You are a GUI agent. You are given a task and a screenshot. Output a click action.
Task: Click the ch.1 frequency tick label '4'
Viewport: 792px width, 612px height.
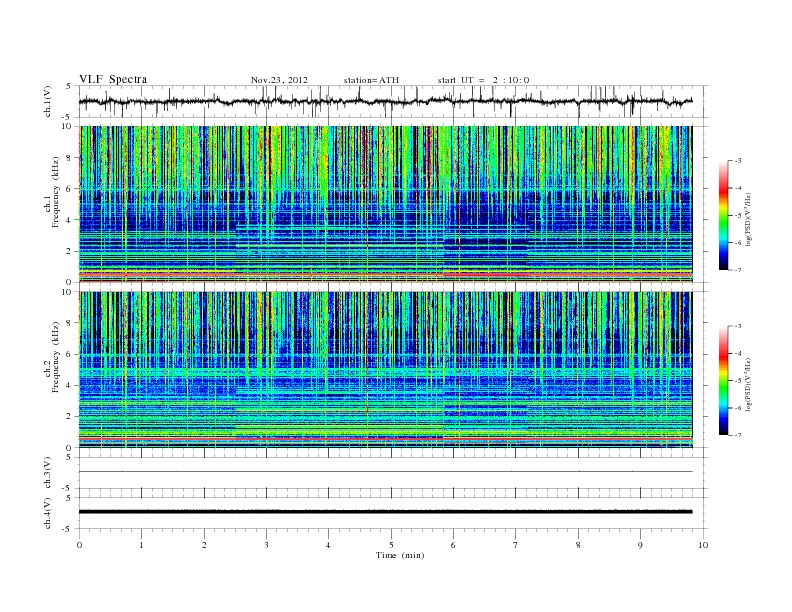(69, 220)
